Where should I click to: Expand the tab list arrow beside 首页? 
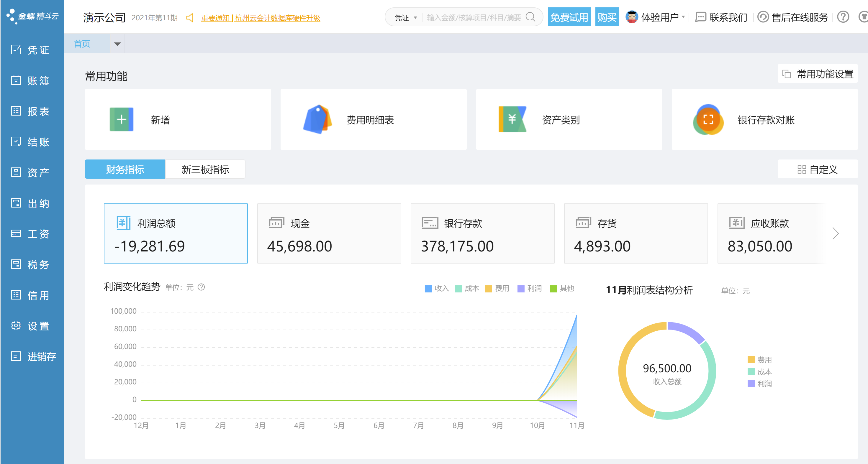click(117, 44)
